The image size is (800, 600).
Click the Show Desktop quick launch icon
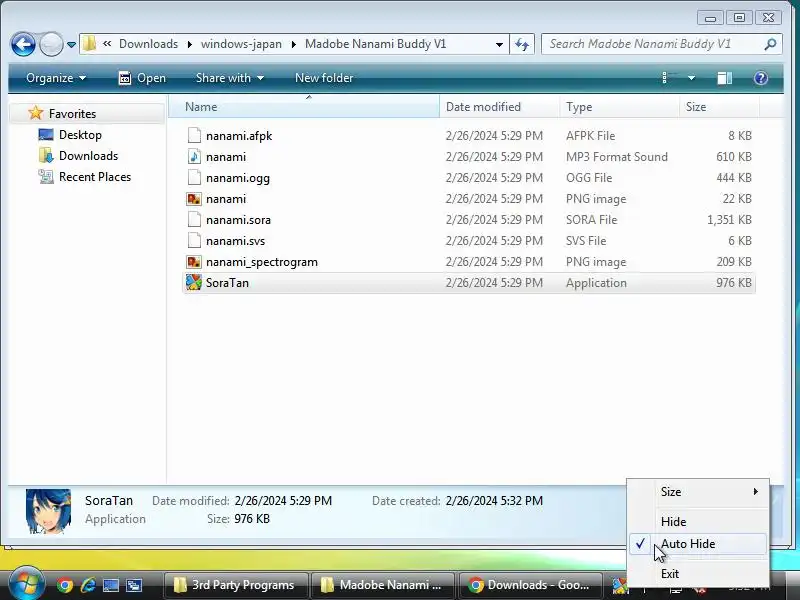point(111,585)
